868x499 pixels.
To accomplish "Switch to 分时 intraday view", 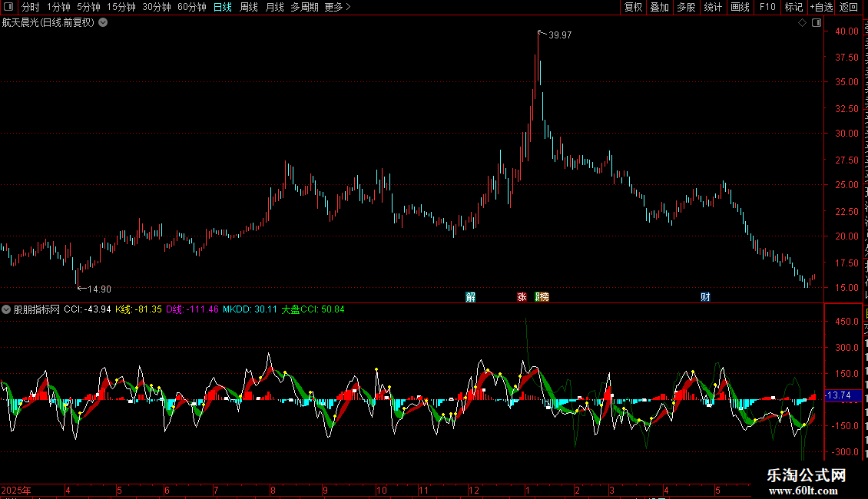I will coord(31,7).
